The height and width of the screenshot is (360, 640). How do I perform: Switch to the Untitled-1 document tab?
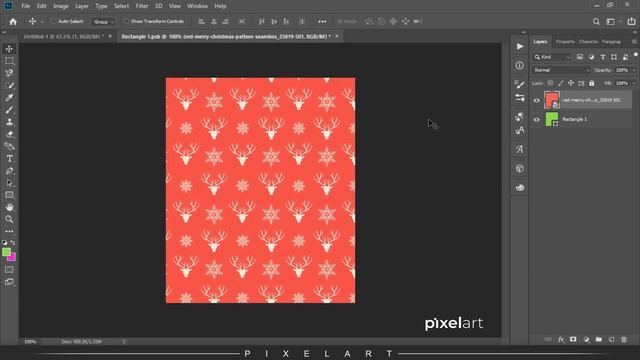(x=63, y=36)
